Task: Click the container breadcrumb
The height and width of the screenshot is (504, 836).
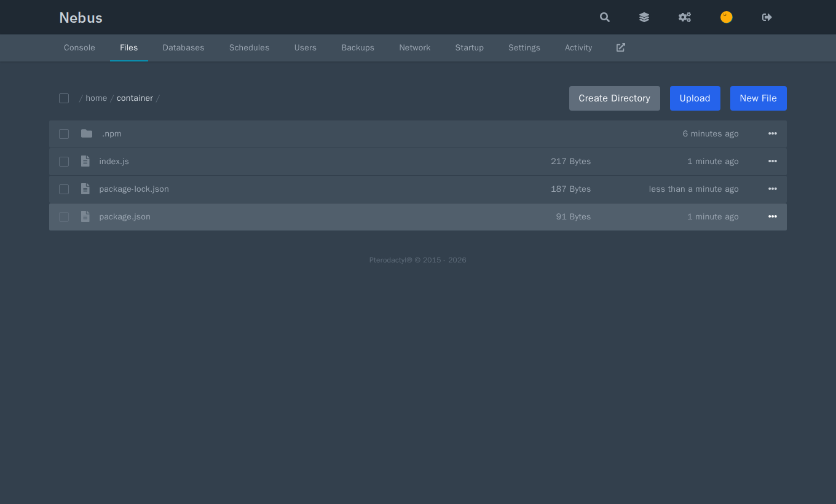Action: tap(135, 98)
